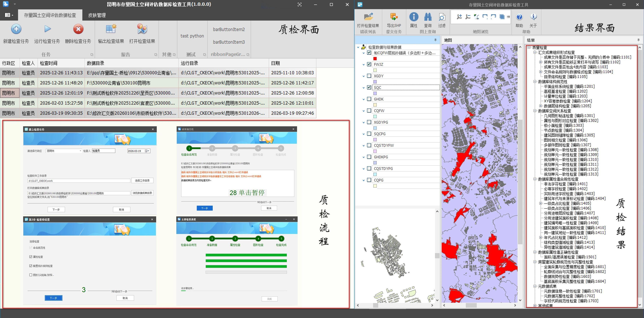This screenshot has height=318, width=644.
Task: Click the barButtonItem2 button
Action: [x=229, y=29]
